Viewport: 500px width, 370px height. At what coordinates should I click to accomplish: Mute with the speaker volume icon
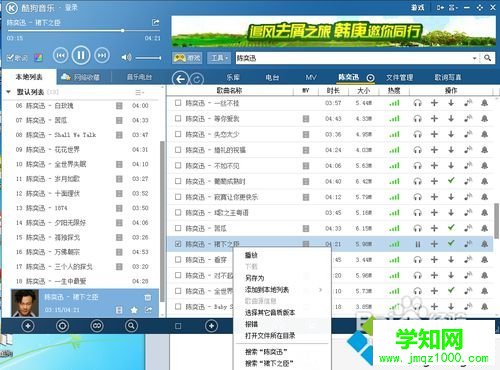tap(126, 57)
